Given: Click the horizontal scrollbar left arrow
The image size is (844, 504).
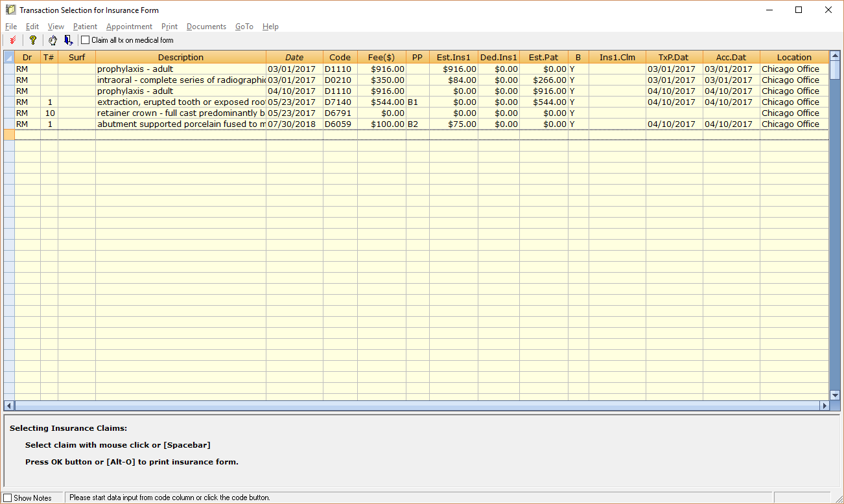Looking at the screenshot, I should [x=9, y=406].
